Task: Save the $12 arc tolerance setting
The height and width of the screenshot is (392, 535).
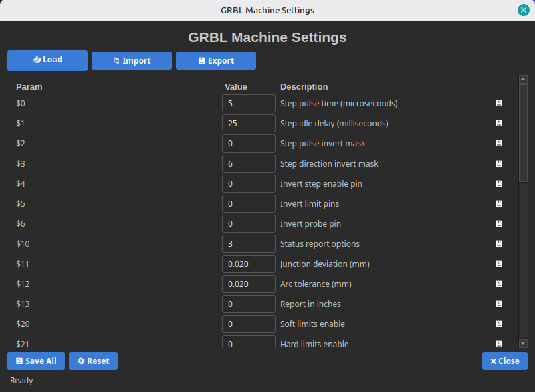Action: 498,284
